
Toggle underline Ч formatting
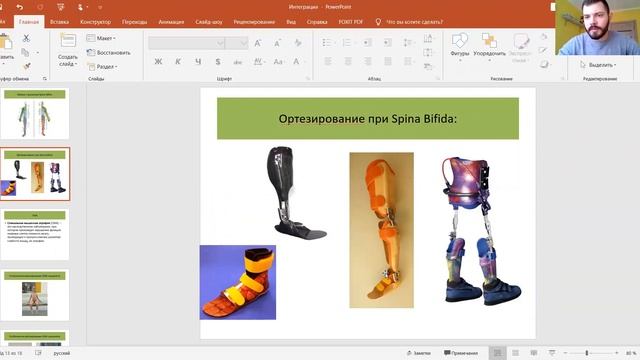point(198,62)
